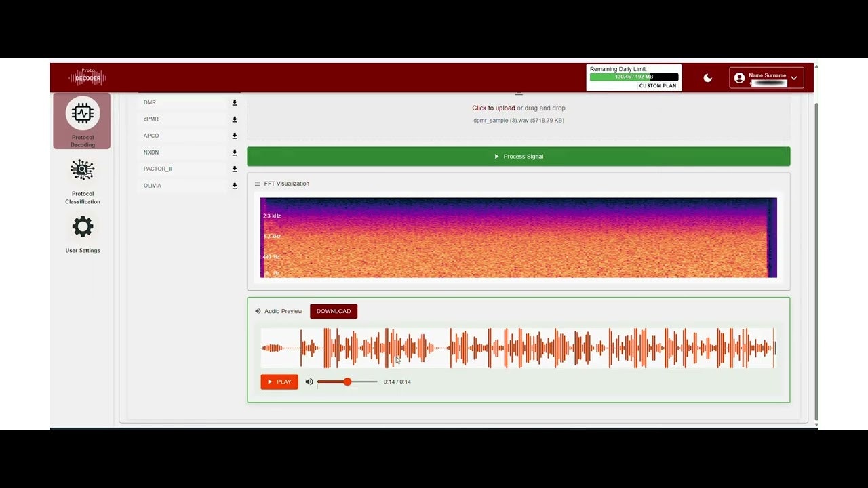
Task: Download the PACTOR_II sample
Action: (235, 169)
